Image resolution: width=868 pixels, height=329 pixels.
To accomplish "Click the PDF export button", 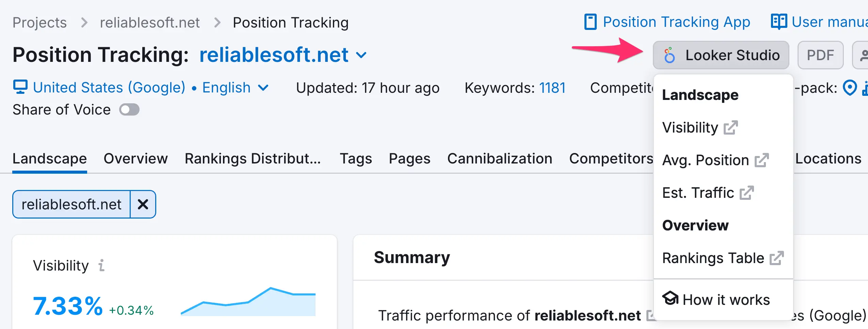I will pyautogui.click(x=820, y=55).
